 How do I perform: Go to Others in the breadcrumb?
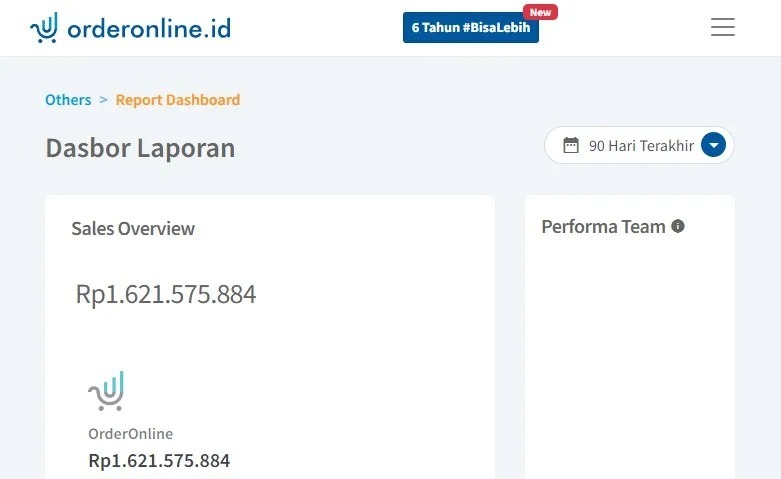point(68,100)
